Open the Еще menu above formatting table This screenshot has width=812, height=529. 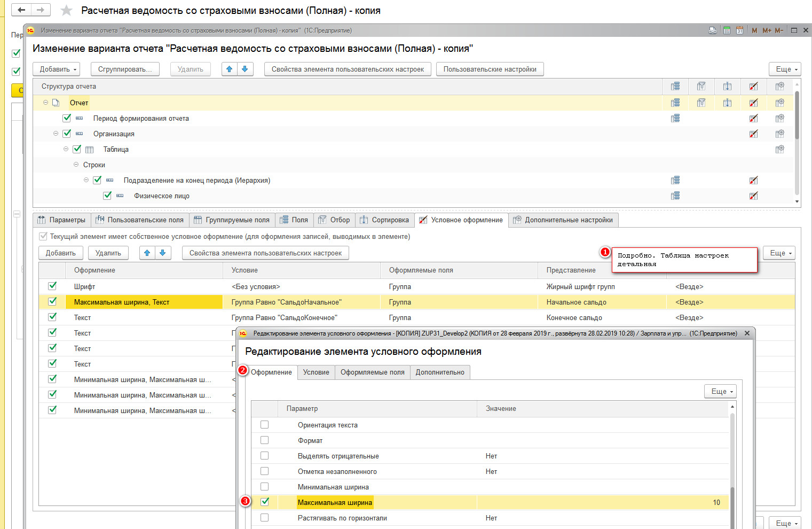coord(779,253)
